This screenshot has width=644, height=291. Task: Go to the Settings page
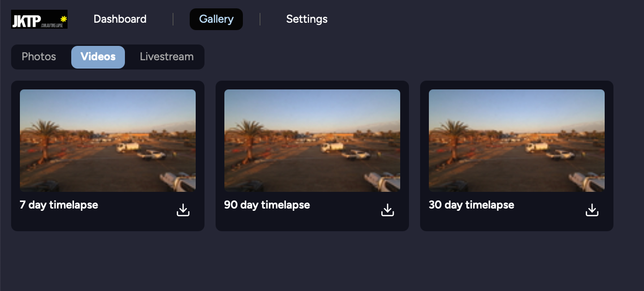307,19
